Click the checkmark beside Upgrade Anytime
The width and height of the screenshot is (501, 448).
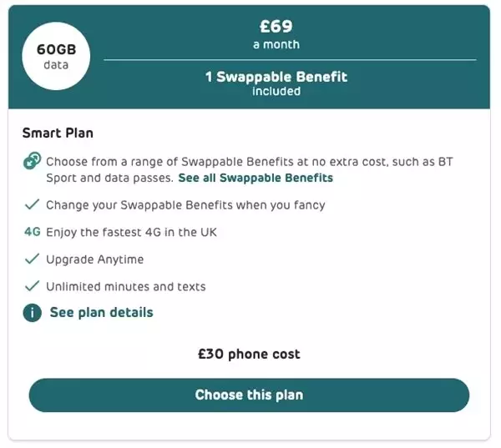tap(33, 259)
